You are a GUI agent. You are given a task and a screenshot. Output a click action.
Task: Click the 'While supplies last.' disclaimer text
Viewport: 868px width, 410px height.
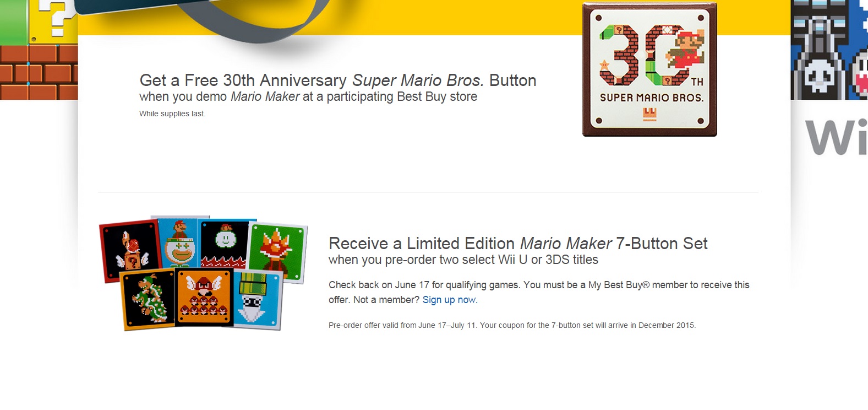pos(172,114)
